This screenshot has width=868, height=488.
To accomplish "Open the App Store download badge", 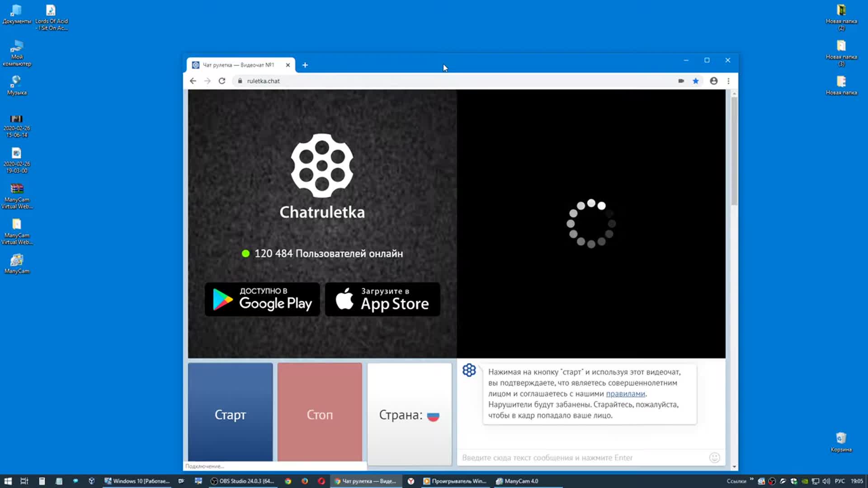I will click(382, 299).
